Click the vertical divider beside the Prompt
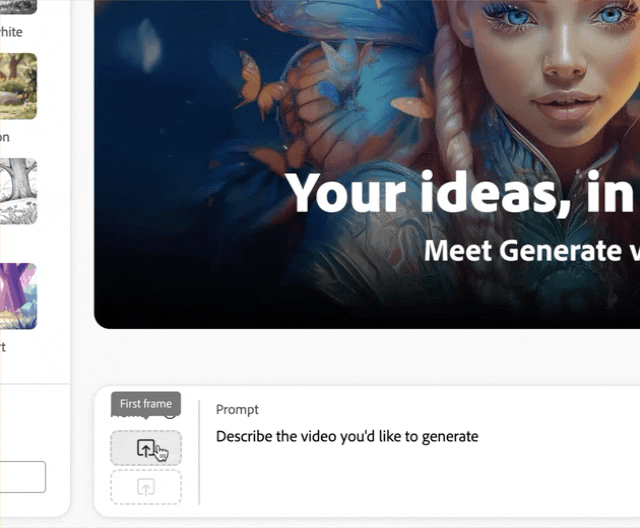Screen dimensions: 640x528 pyautogui.click(x=199, y=452)
